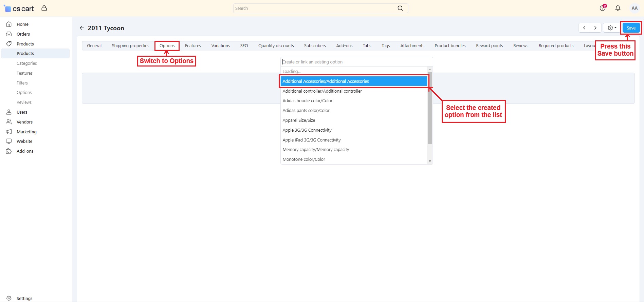Screen dimensions: 644x302
Task: Open Settings at the sidebar bottom
Action: tap(24, 298)
